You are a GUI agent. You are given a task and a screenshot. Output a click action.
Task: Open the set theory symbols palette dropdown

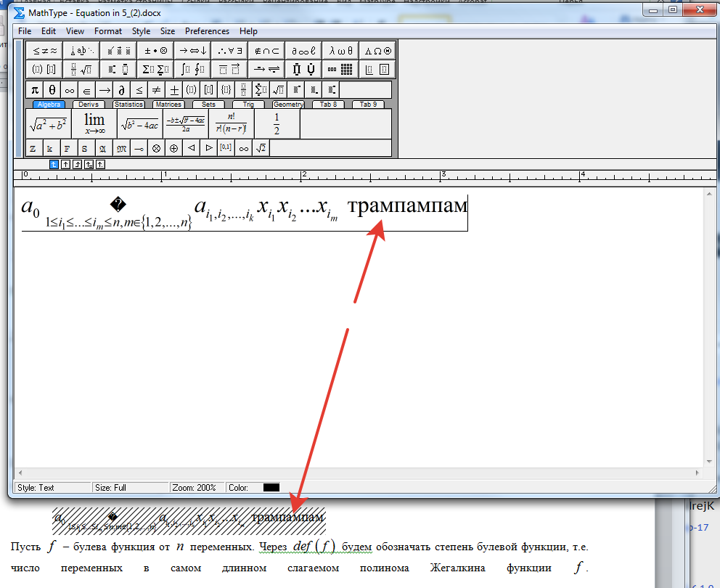[266, 51]
